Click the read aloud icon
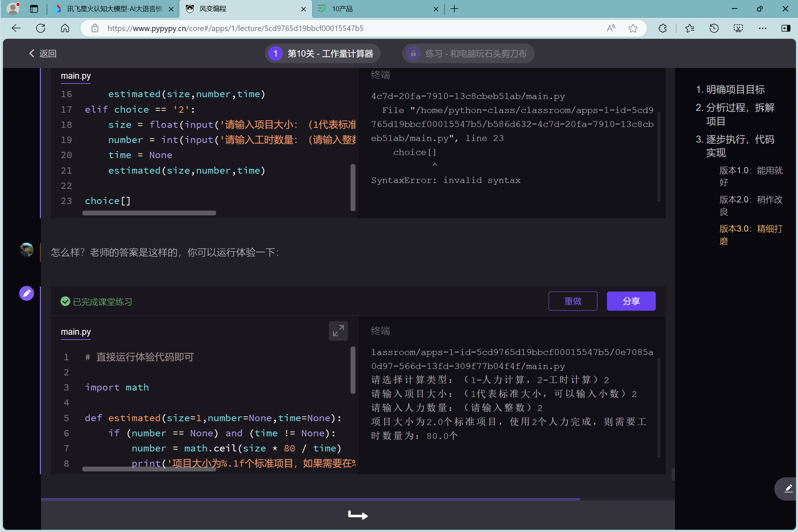The height and width of the screenshot is (532, 798). click(611, 28)
